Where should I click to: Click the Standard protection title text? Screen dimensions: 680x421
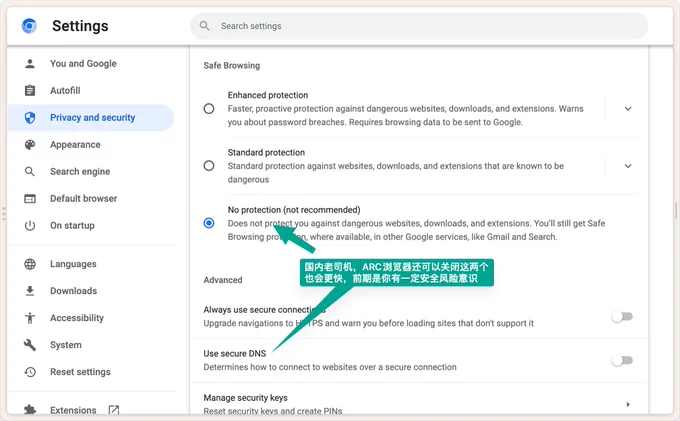[266, 152]
